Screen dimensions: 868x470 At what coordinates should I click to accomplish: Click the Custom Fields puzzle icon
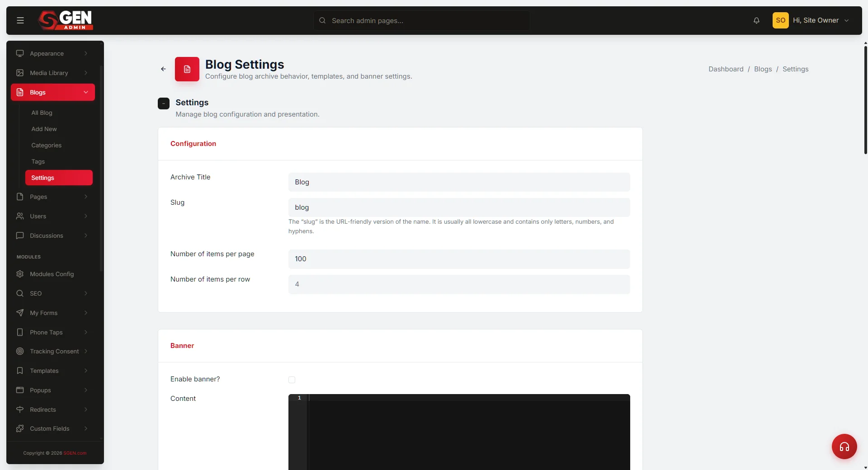pos(20,428)
